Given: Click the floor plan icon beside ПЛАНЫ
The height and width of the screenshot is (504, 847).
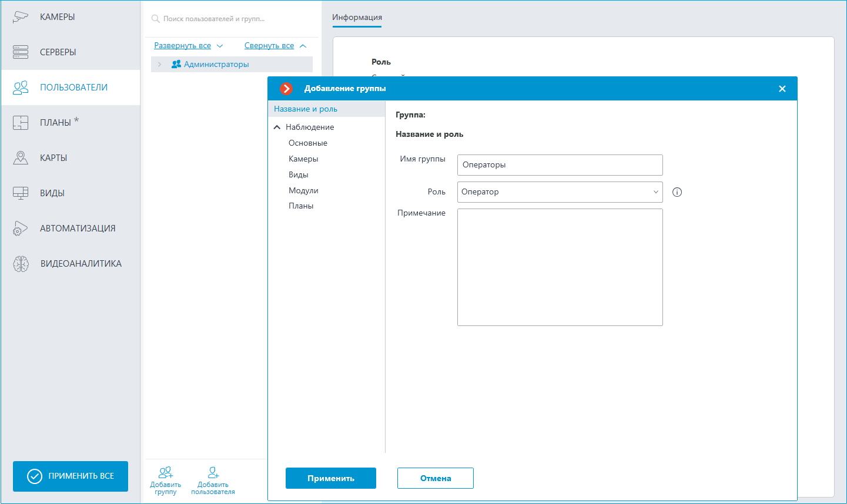Looking at the screenshot, I should tap(21, 123).
